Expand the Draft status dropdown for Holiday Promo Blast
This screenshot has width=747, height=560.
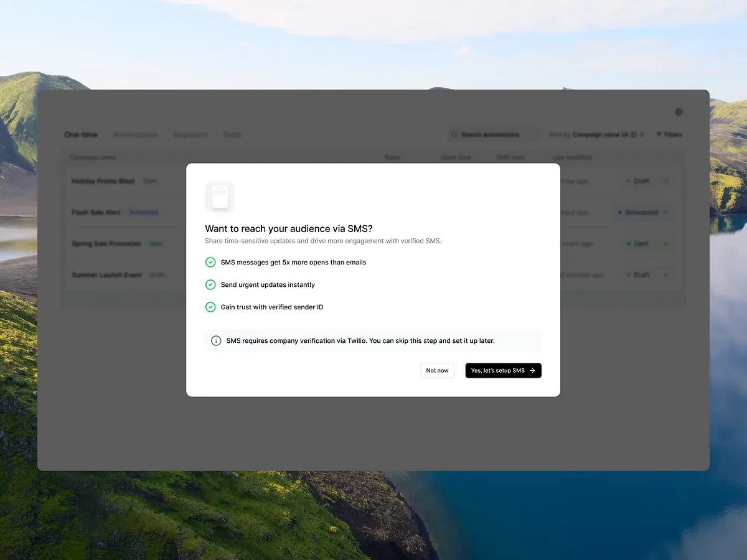point(667,181)
